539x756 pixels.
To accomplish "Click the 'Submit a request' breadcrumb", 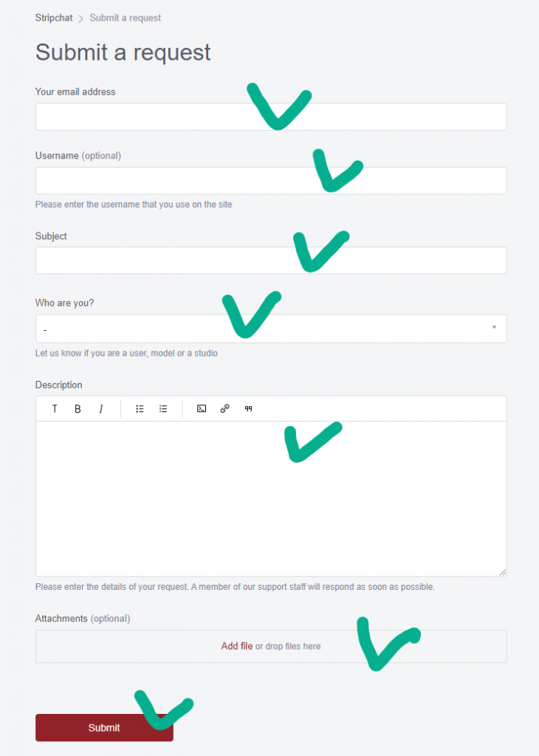I will (x=125, y=18).
